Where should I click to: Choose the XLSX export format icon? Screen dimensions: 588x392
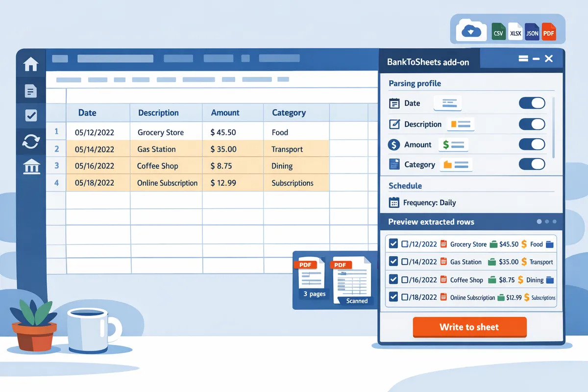click(515, 32)
